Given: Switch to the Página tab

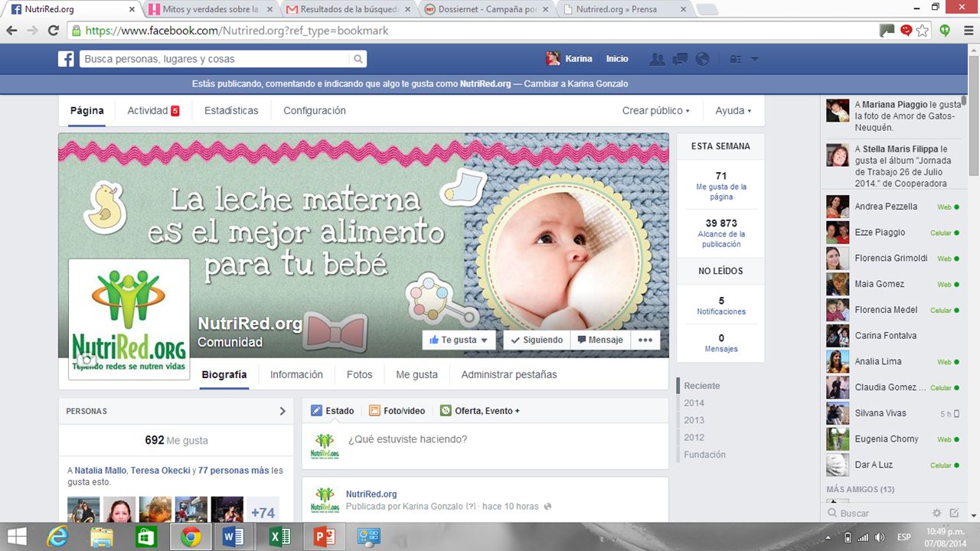Looking at the screenshot, I should tap(87, 111).
